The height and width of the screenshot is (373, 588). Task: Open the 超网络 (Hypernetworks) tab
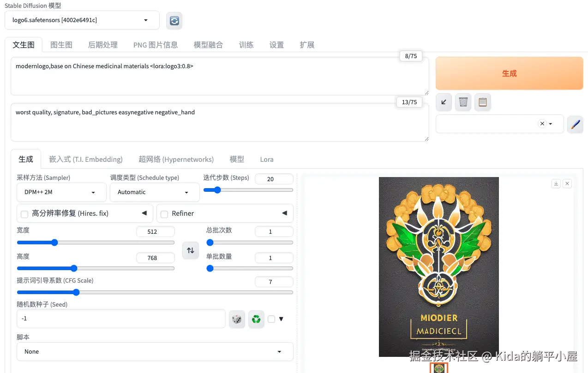(x=176, y=159)
